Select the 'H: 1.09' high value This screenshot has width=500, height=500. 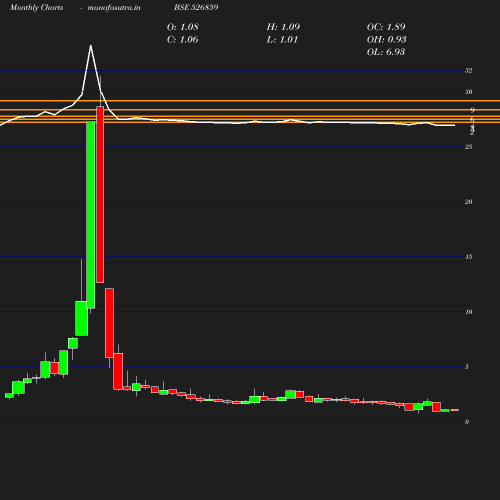click(283, 27)
